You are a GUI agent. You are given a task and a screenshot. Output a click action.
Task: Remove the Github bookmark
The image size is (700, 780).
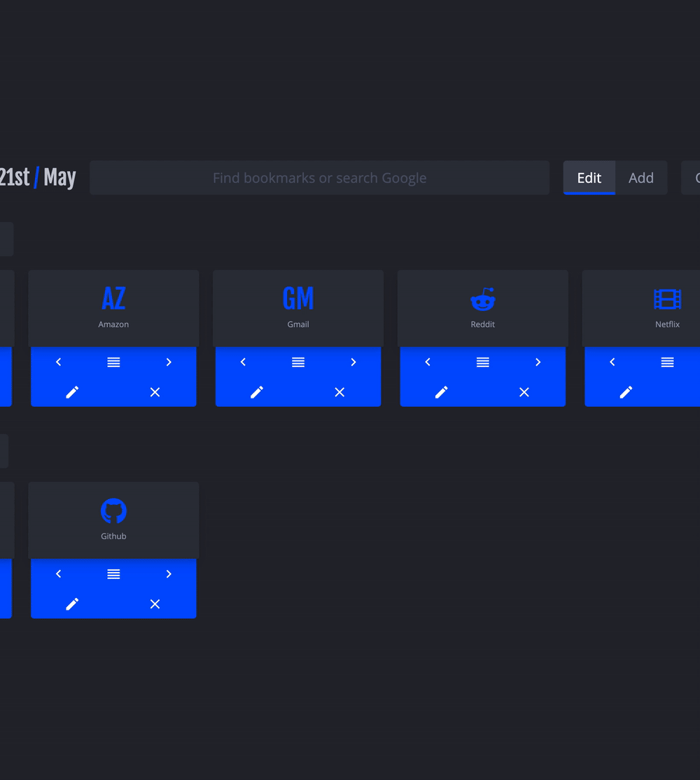(155, 604)
